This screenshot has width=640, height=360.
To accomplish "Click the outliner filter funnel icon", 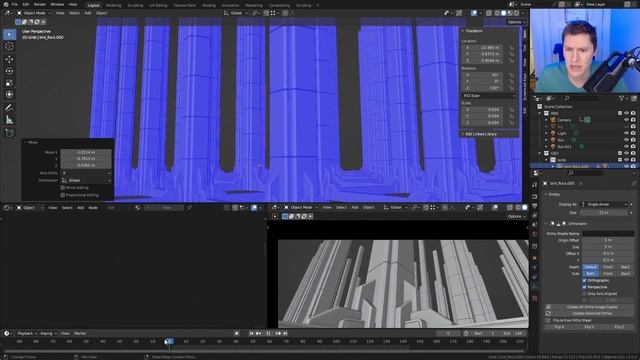I will click(x=622, y=98).
